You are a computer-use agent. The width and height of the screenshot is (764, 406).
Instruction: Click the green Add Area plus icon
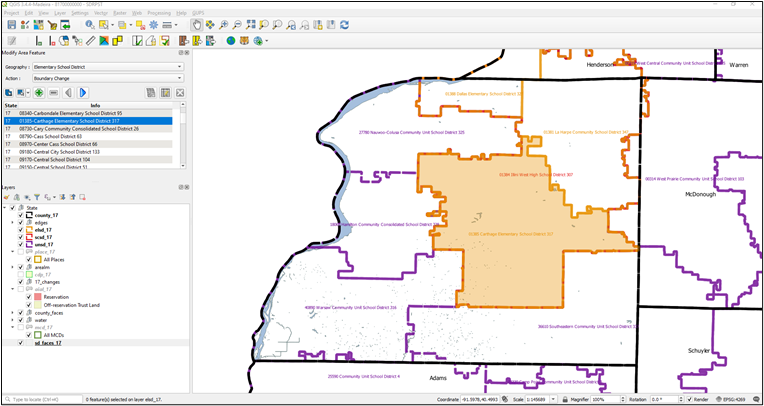tap(38, 92)
